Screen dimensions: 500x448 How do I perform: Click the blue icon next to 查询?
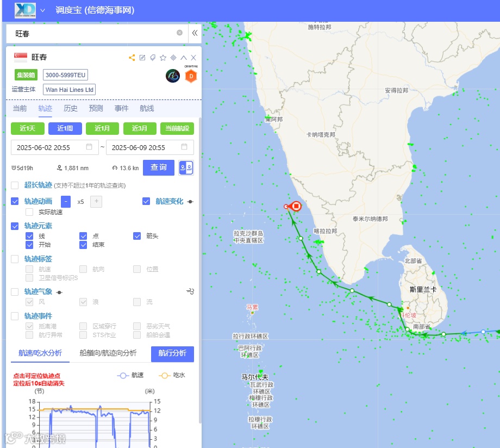186,167
